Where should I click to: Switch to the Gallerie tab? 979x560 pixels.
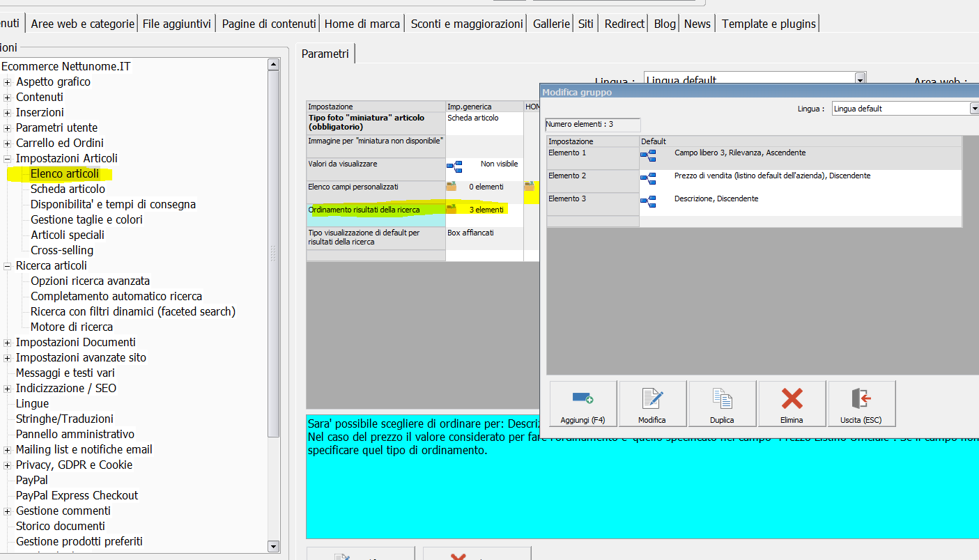tap(552, 24)
